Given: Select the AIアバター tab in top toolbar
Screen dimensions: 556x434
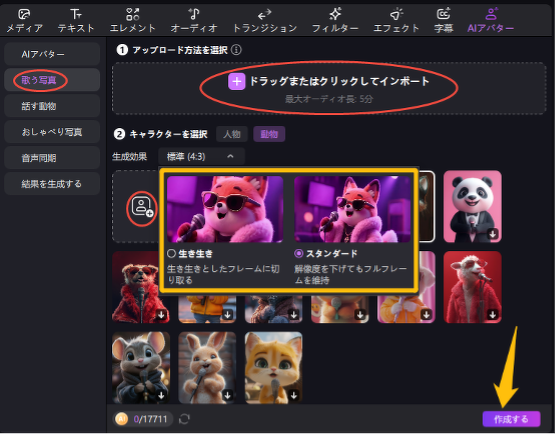Looking at the screenshot, I should [x=490, y=21].
